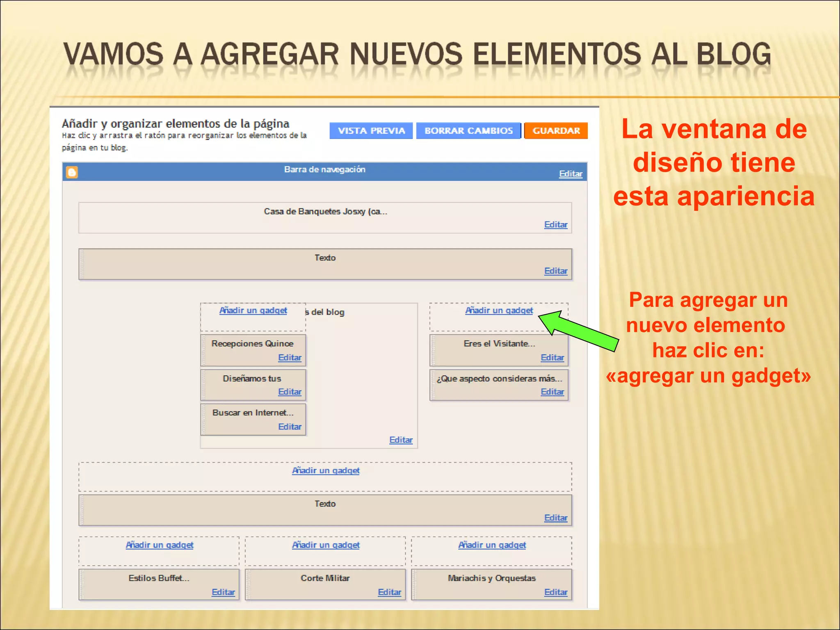Click the Barra de navegación label
The image size is (840, 630).
pos(325,170)
